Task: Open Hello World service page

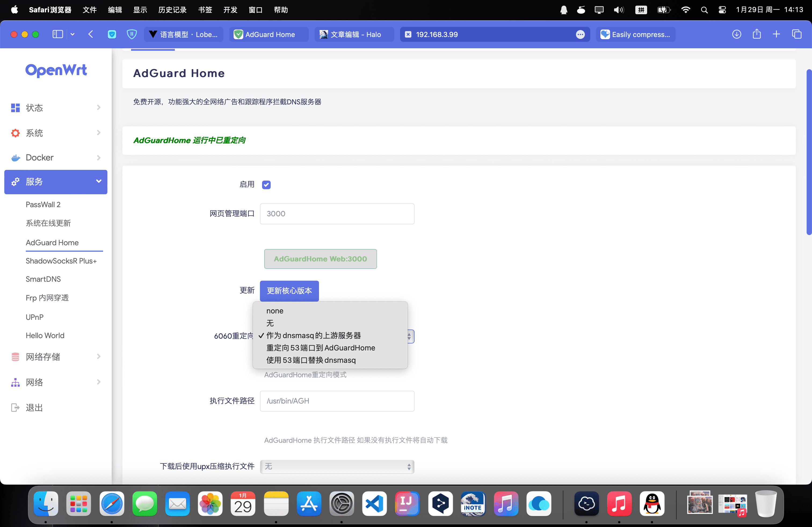Action: coord(45,335)
